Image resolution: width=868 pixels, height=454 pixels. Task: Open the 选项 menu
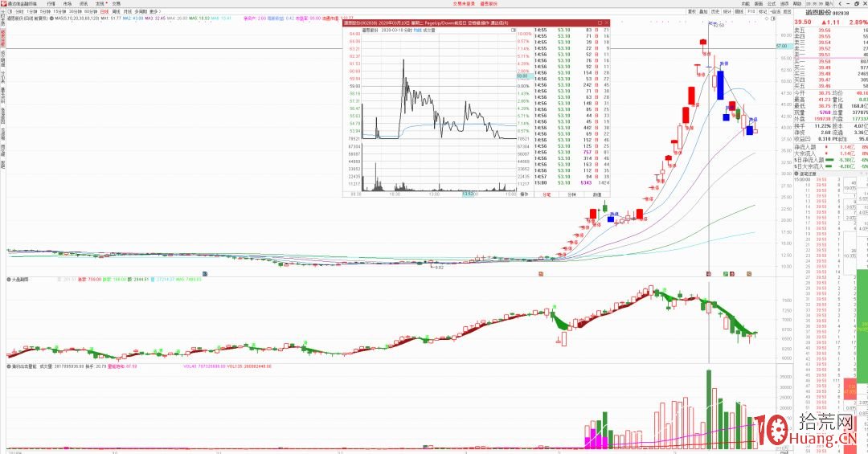pos(784,4)
